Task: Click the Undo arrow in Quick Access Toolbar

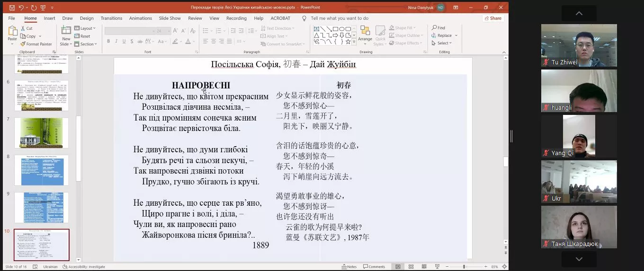Action: coord(21,8)
